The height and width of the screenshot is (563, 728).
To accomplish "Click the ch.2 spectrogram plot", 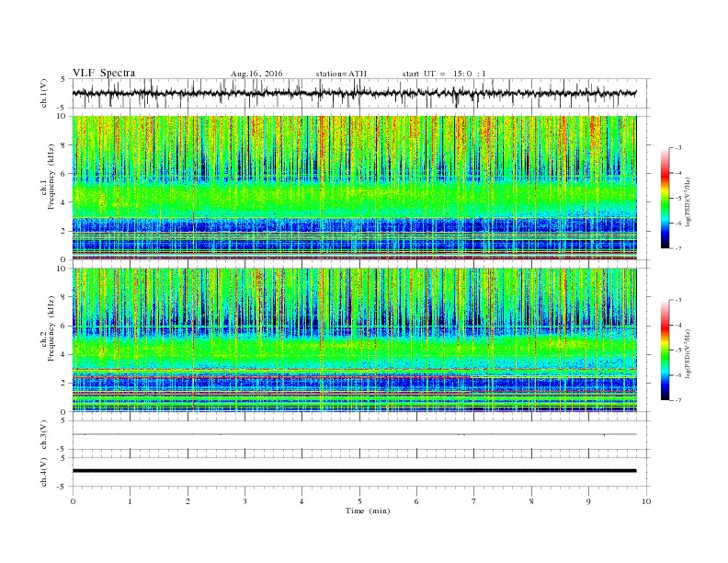I will pos(355,340).
